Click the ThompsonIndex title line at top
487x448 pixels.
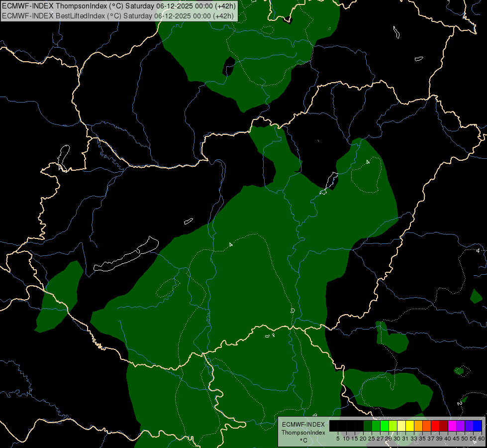click(119, 6)
